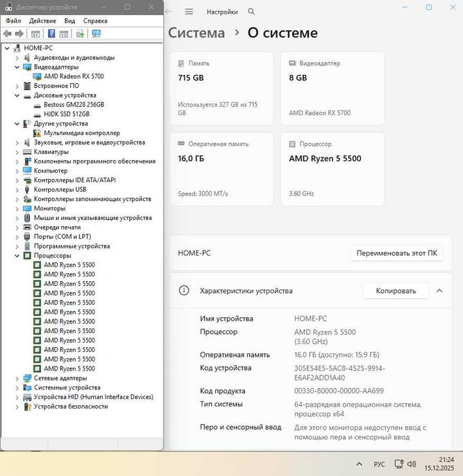Screen dimensions: 463x476
Task: Click the Устройства безопасности icon
Action: [x=27, y=406]
